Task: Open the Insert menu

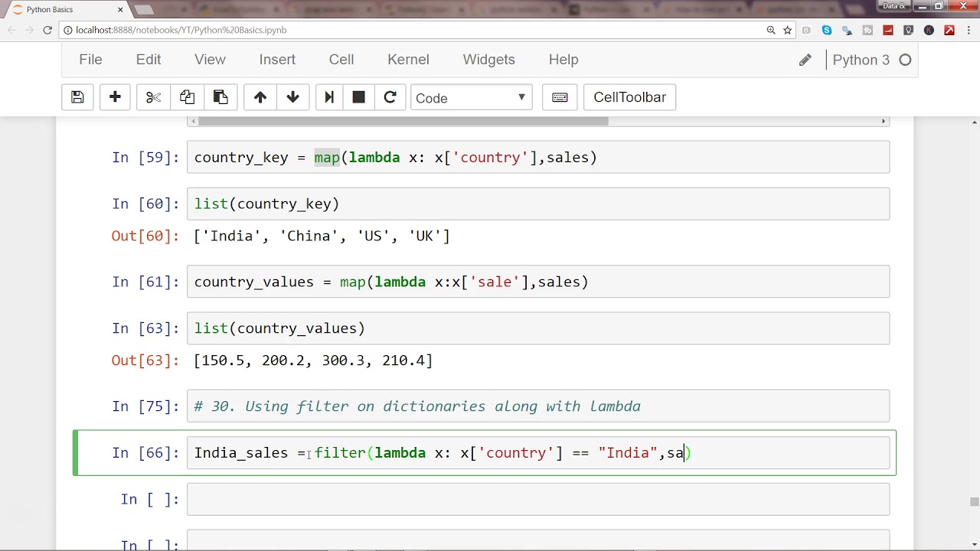Action: (x=277, y=60)
